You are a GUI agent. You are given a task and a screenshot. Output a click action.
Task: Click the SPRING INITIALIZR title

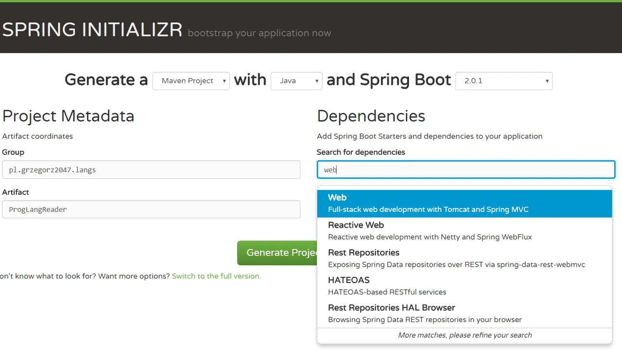tap(92, 30)
